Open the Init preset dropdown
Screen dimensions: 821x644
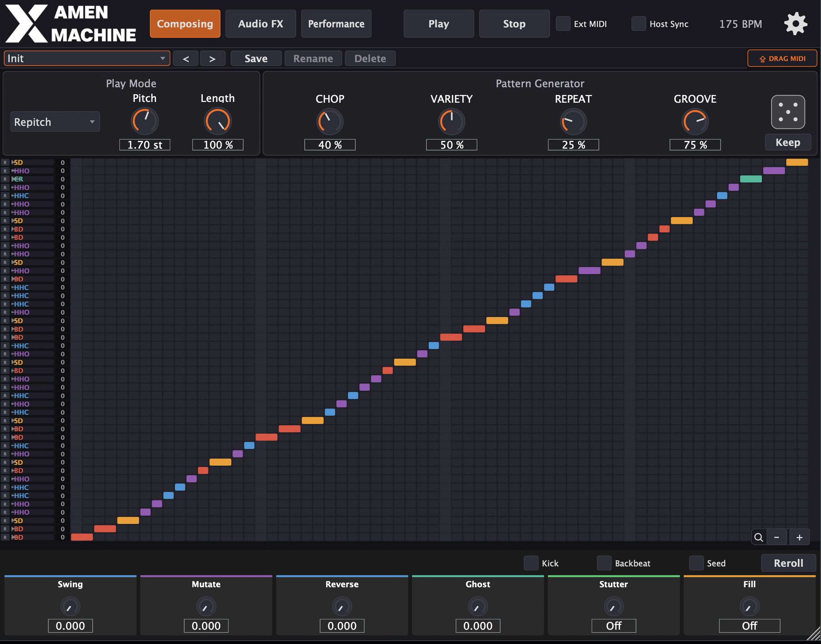coord(87,58)
